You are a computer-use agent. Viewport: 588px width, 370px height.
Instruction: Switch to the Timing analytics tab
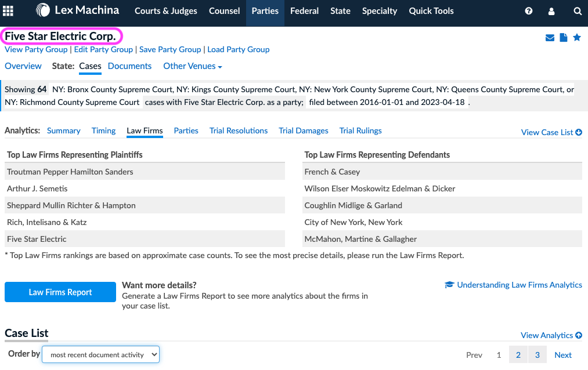[103, 130]
